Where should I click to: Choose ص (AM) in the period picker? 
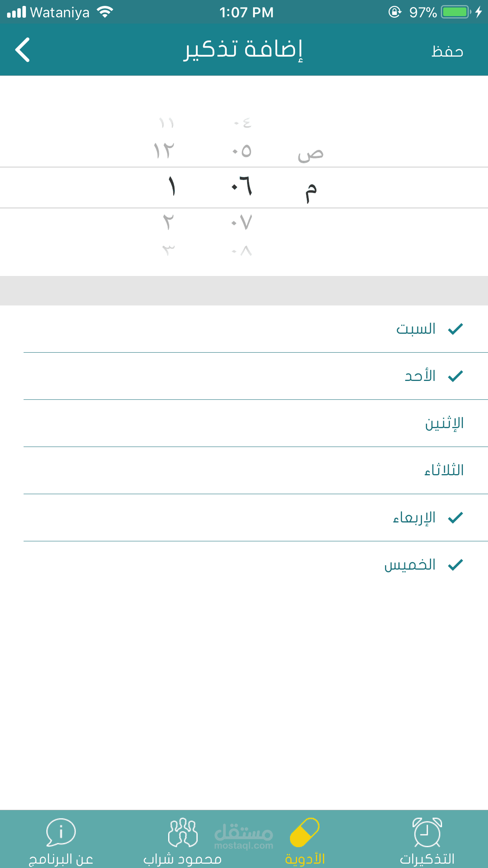310,153
